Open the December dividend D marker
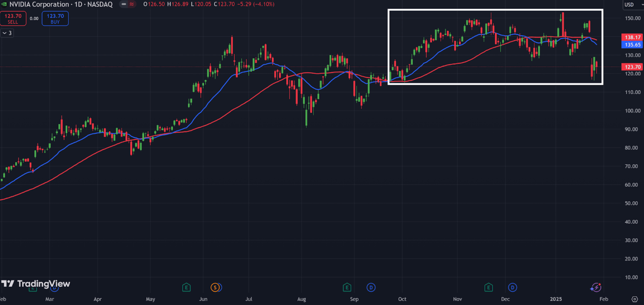This screenshot has width=644, height=305. (512, 287)
